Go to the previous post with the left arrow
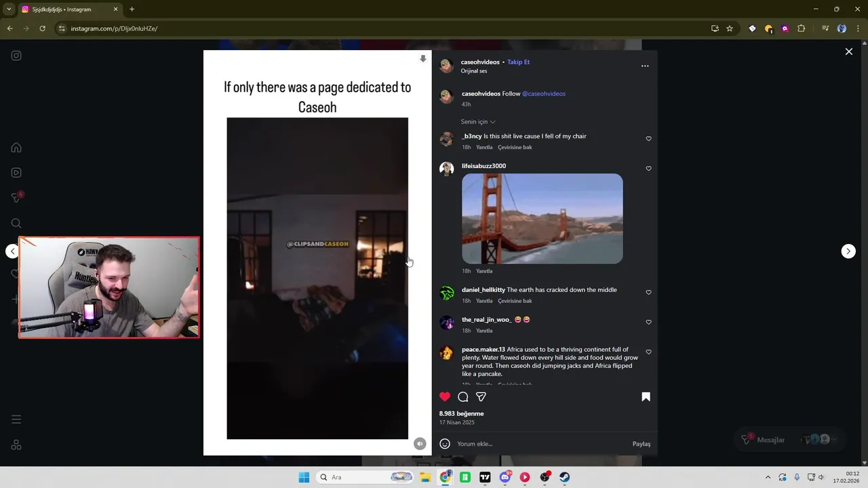Screen dimensions: 868x488 [x=12, y=251]
